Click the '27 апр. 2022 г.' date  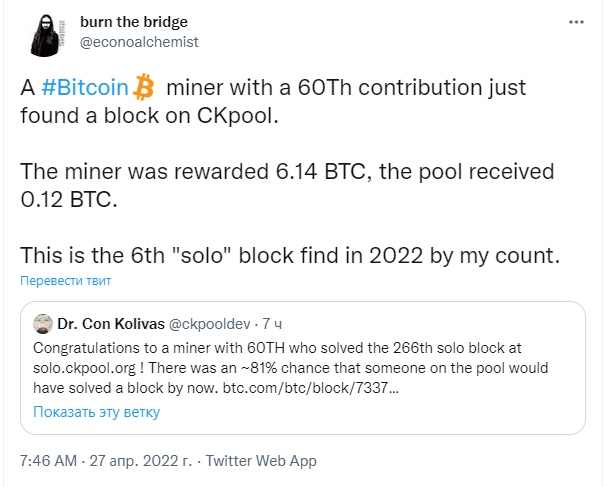pyautogui.click(x=140, y=461)
